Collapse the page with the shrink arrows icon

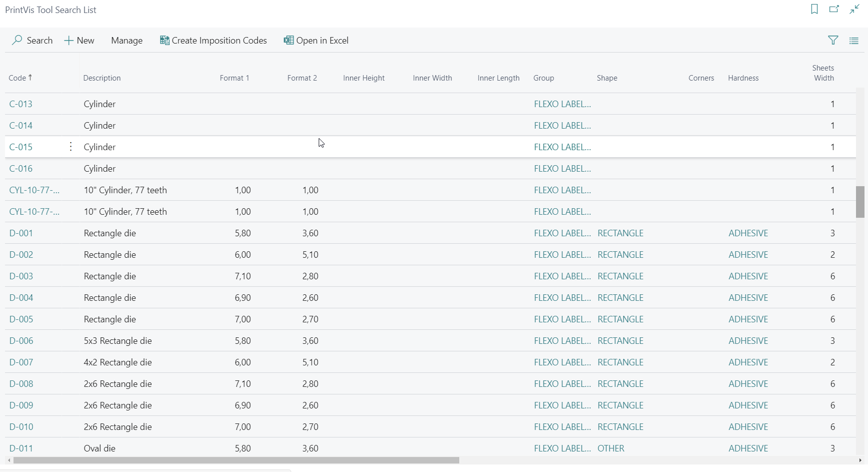854,10
